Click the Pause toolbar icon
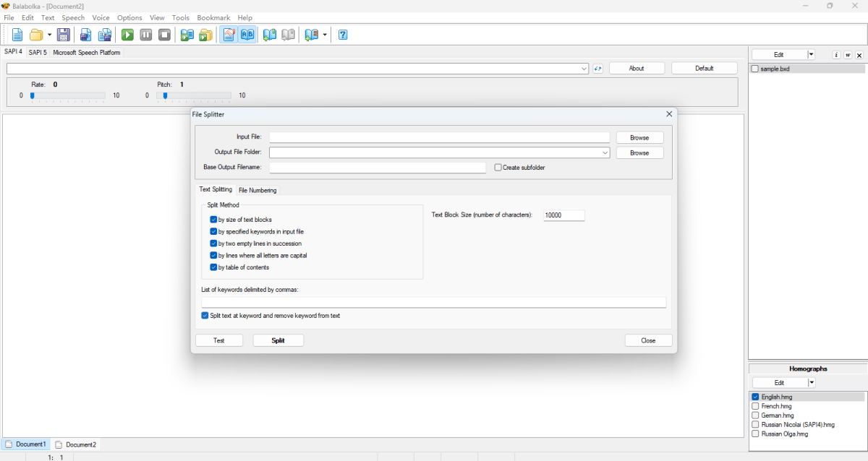868x461 pixels. pyautogui.click(x=146, y=35)
